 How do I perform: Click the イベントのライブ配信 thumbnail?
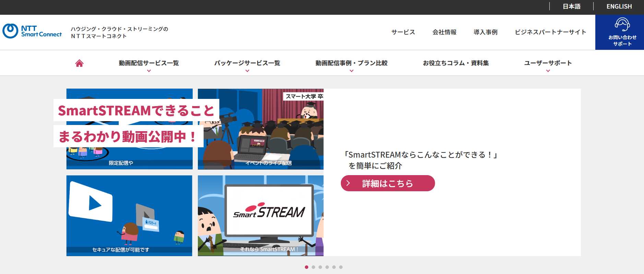coord(261,129)
